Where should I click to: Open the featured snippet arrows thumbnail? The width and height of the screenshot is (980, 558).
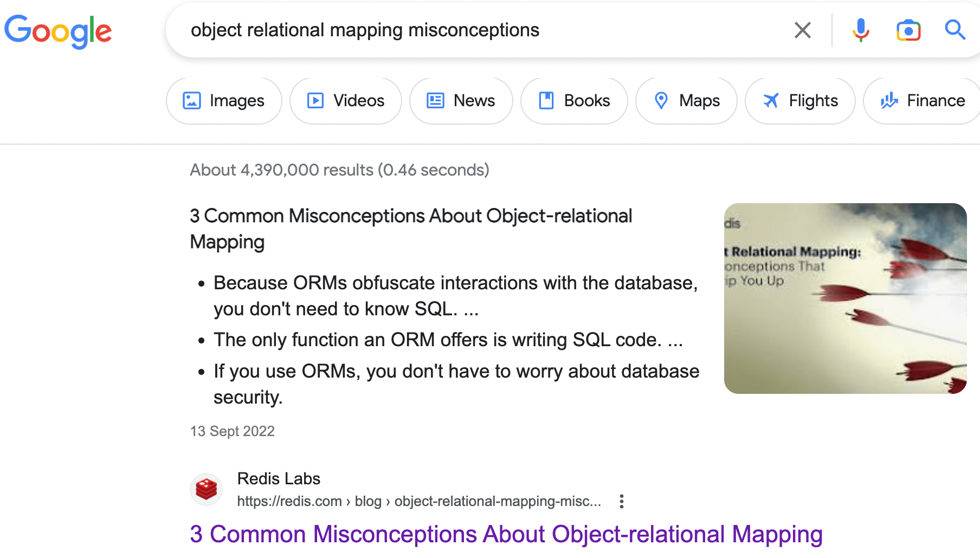click(x=845, y=299)
